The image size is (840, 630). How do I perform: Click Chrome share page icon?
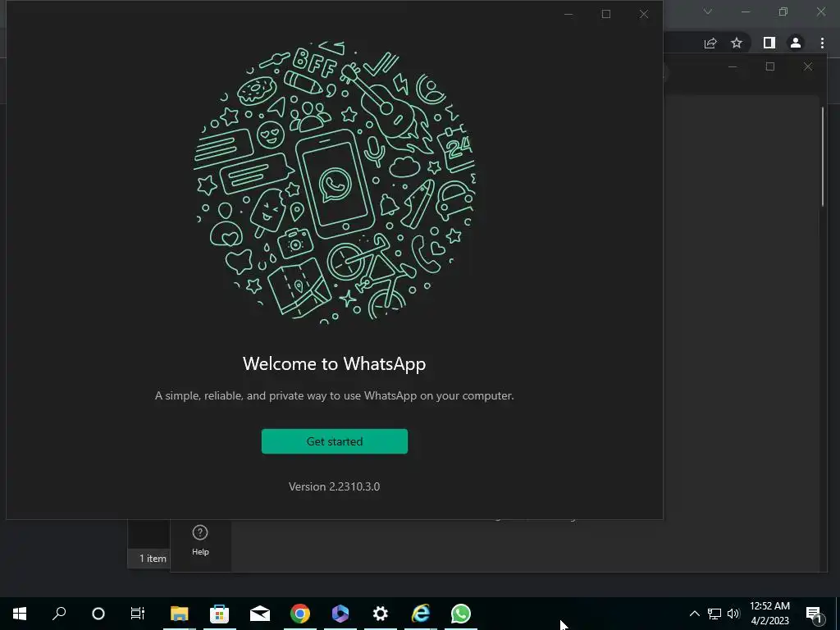[710, 43]
